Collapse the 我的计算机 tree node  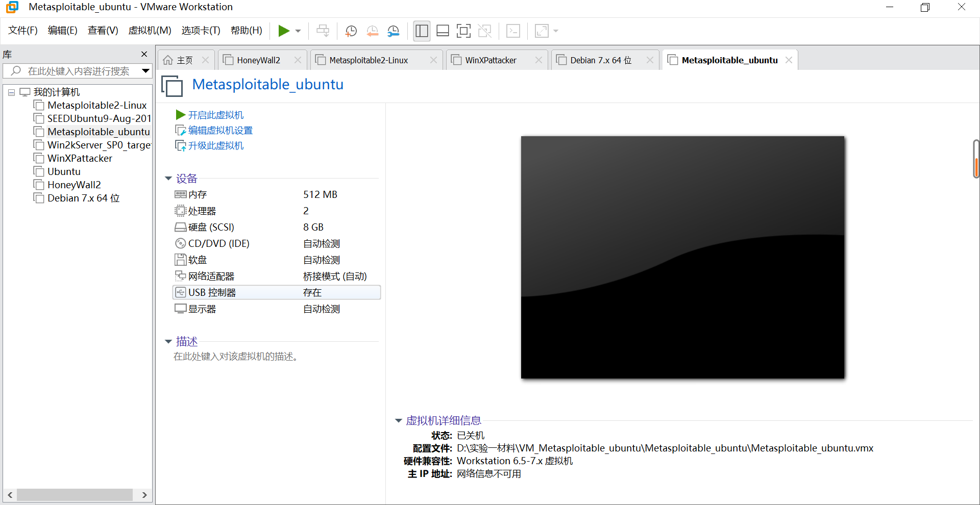(x=11, y=92)
